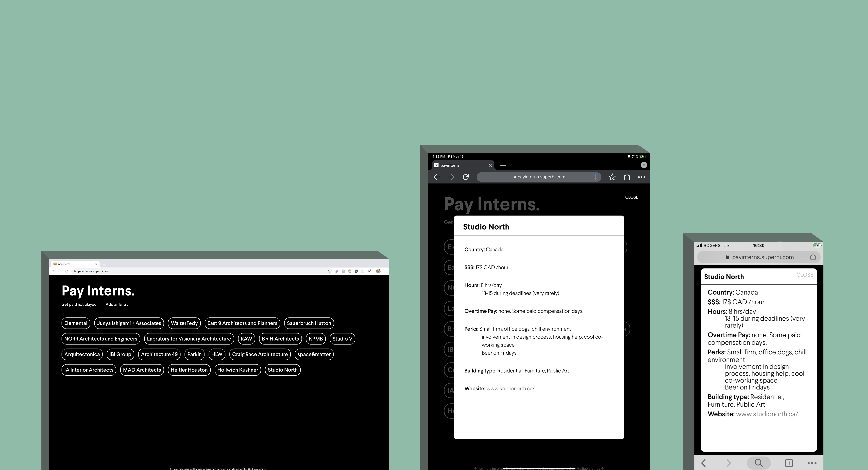Viewport: 868px width, 470px height.
Task: Open Laboratory for Visionary Architecture entry
Action: [x=189, y=339]
